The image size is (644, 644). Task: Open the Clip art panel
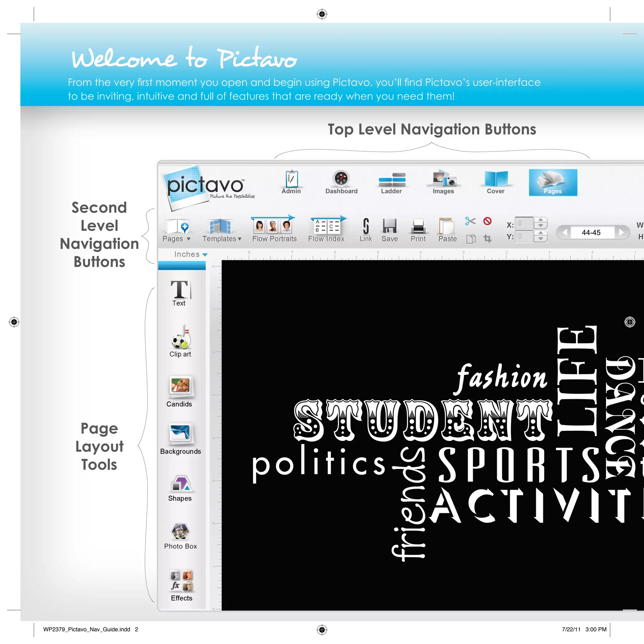(180, 341)
